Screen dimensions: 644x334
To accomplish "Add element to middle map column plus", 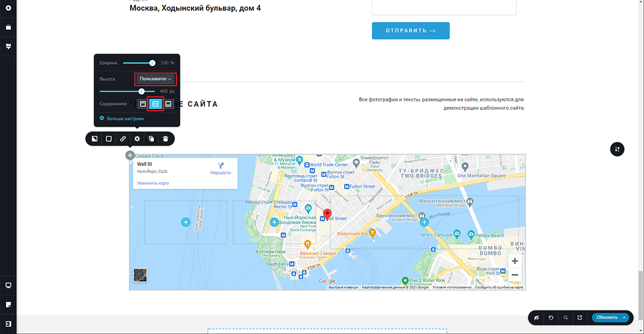I will [274, 222].
